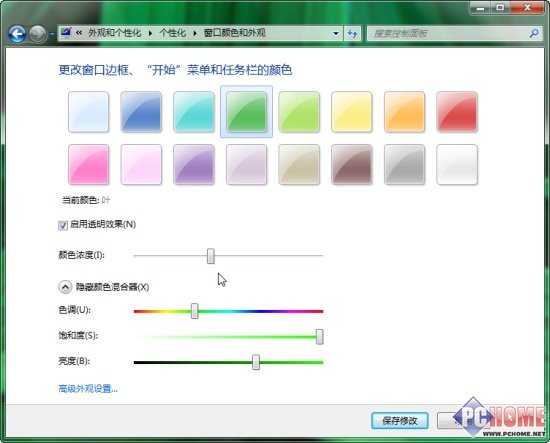Select the blue color swatch

[x=141, y=112]
